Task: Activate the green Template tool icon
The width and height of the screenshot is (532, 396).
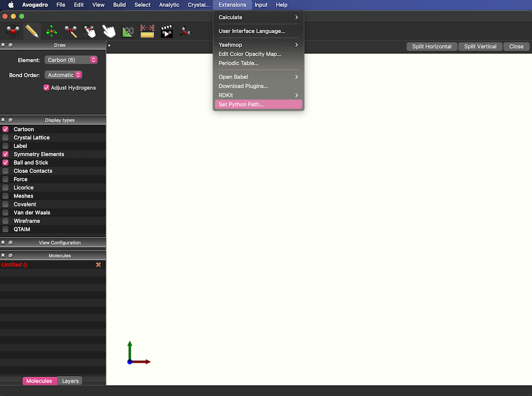Action: pyautogui.click(x=52, y=31)
